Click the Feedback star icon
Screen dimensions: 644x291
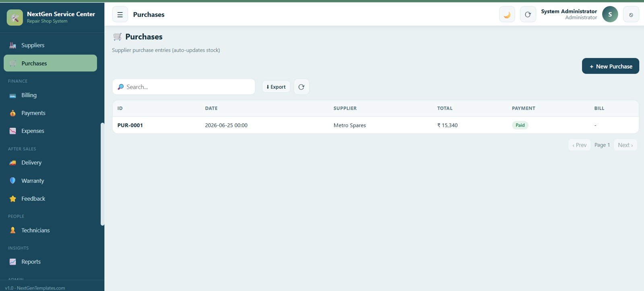pos(13,199)
